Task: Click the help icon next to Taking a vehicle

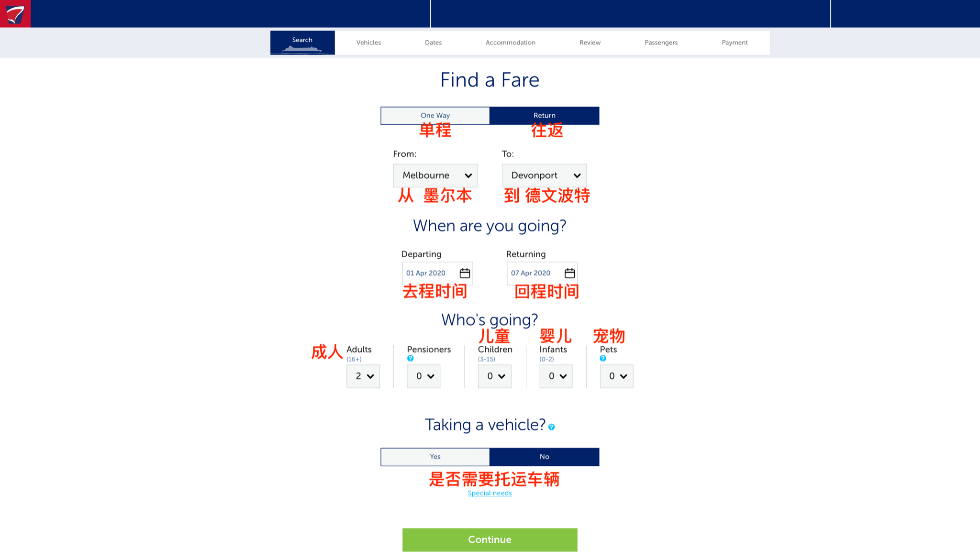Action: (551, 427)
